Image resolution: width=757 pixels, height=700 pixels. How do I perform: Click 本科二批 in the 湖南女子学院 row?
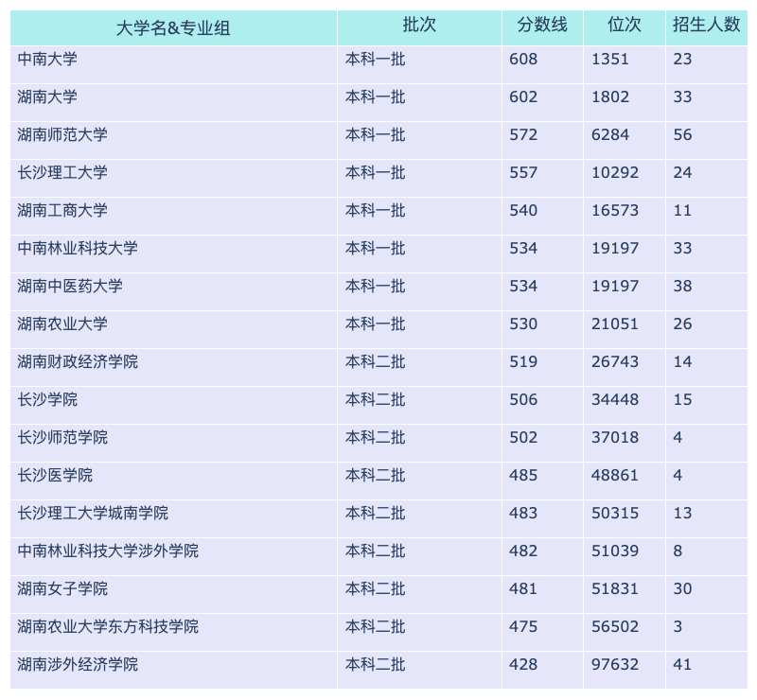pyautogui.click(x=375, y=588)
